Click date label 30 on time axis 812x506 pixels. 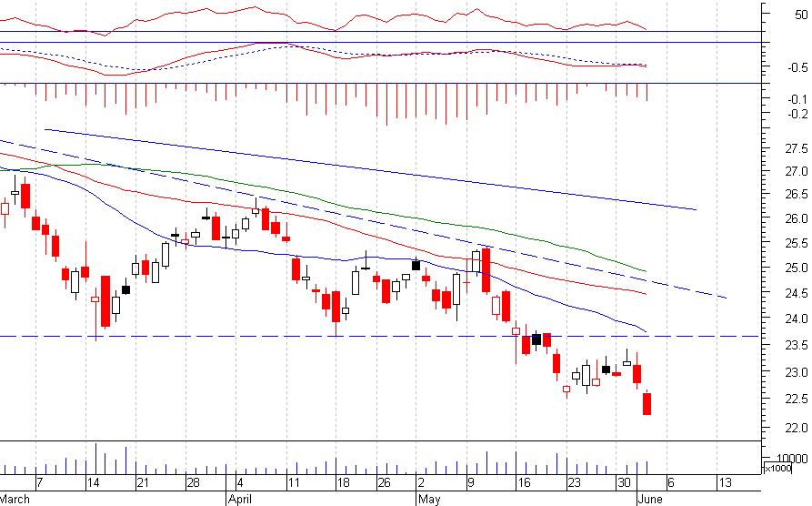point(624,483)
